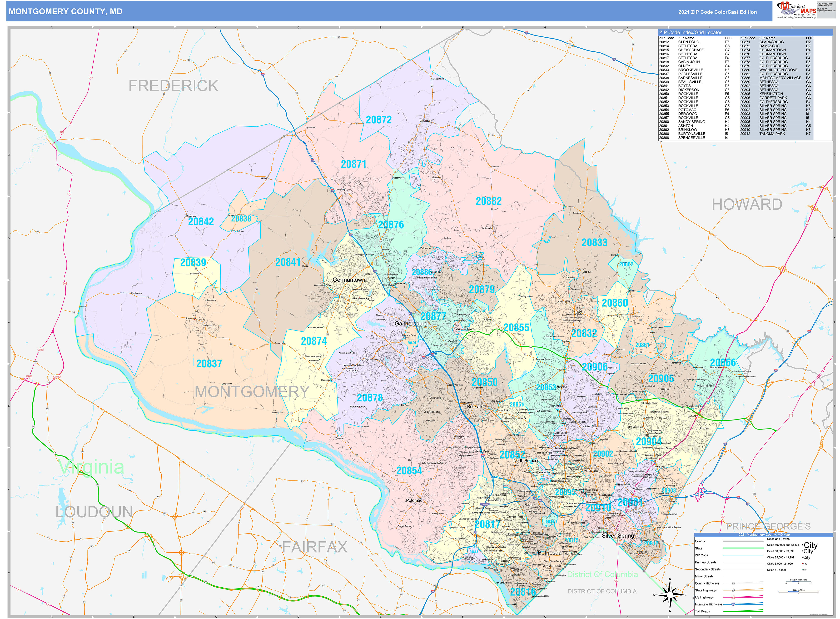This screenshot has height=619, width=840.
Task: Select the MONTGOMERY COUNTY, MD title text
Action: coord(65,12)
